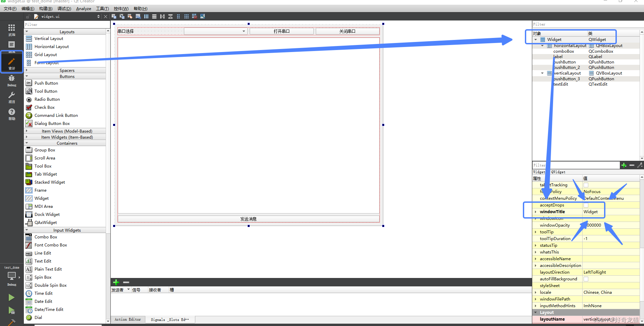The height and width of the screenshot is (326, 644).
Task: Open the test_dome kit selector monitor icon
Action: click(12, 276)
